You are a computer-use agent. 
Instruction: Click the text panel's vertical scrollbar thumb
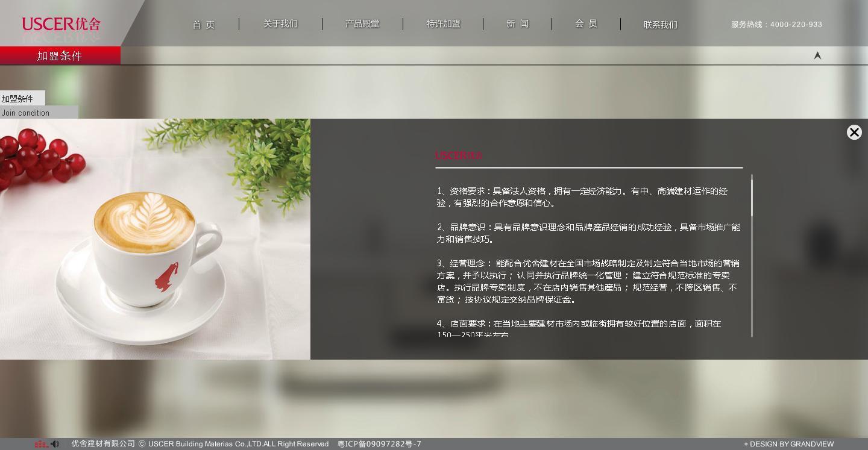(752, 196)
